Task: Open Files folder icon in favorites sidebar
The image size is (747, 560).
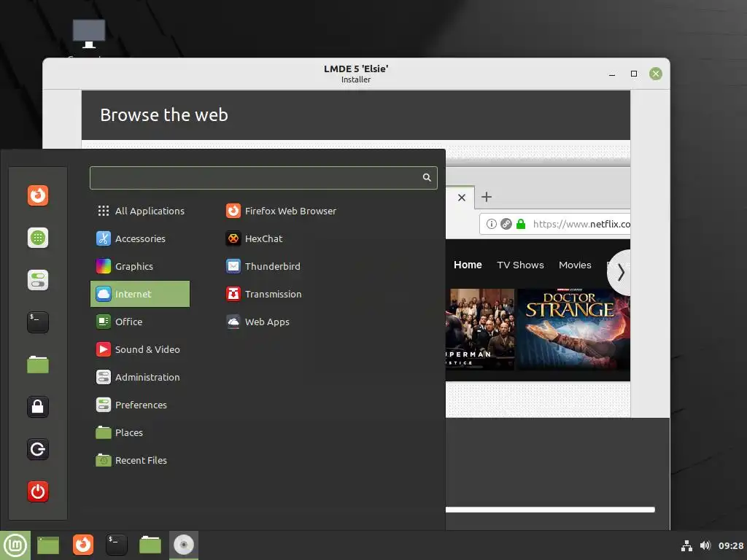Action: coord(38,365)
